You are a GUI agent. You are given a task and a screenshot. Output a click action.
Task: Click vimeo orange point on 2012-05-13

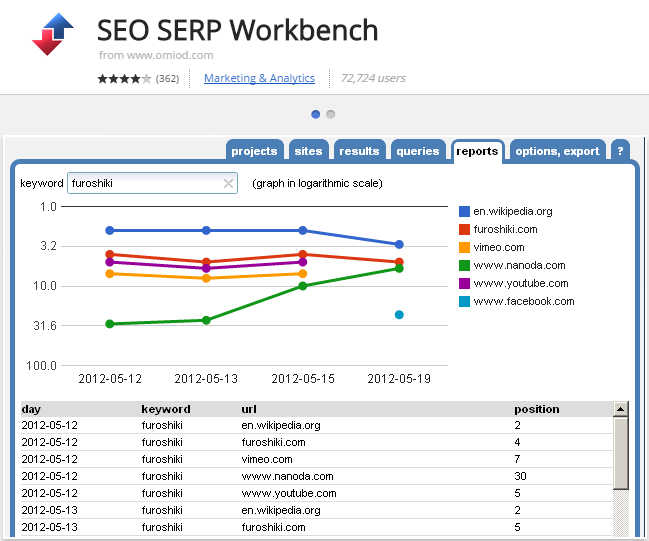tap(206, 279)
